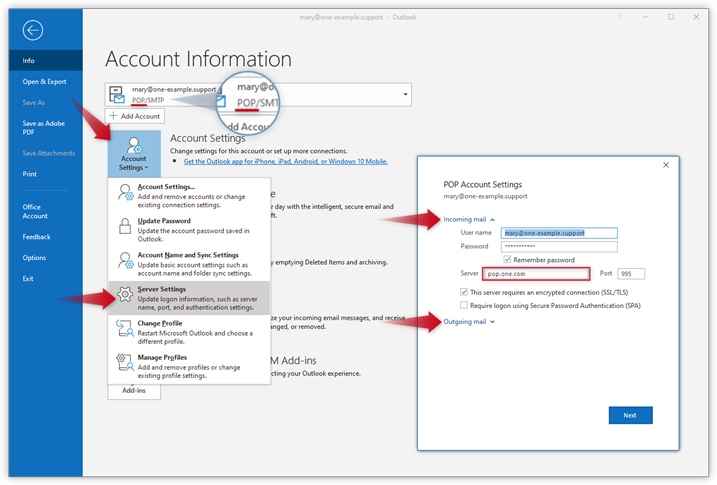717x485 pixels.
Task: Choose Account Name and Sync Settings
Action: coord(189,264)
